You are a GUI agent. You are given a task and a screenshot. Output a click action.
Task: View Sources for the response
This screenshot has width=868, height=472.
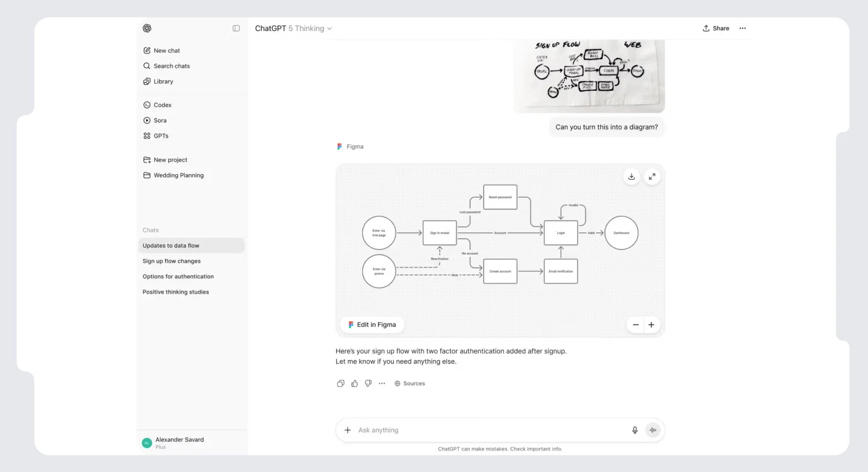[x=409, y=384]
